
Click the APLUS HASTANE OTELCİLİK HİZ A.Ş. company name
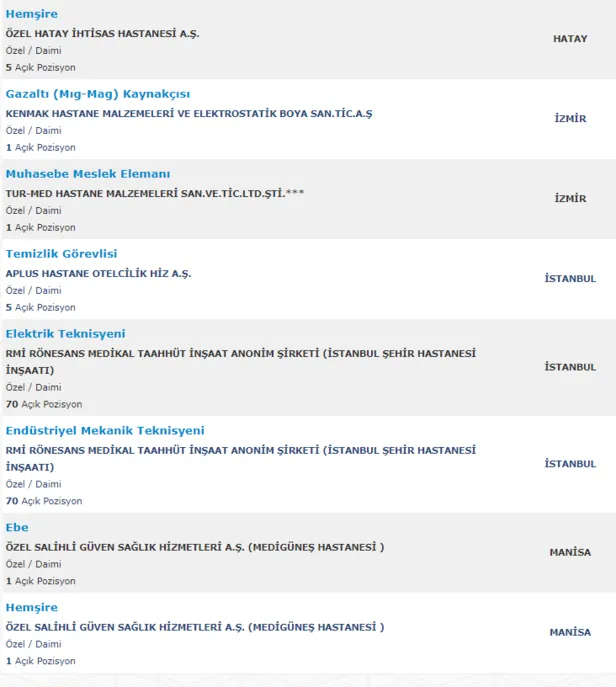tap(98, 273)
